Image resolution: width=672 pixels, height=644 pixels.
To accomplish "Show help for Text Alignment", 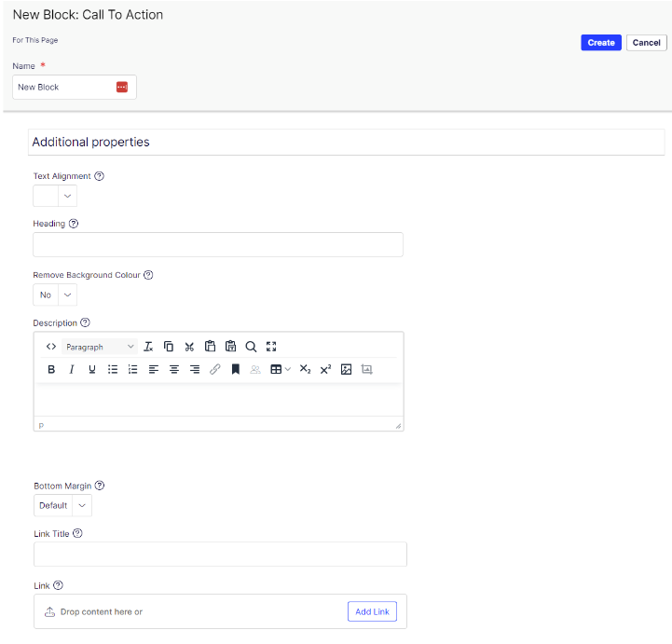I will tap(99, 176).
